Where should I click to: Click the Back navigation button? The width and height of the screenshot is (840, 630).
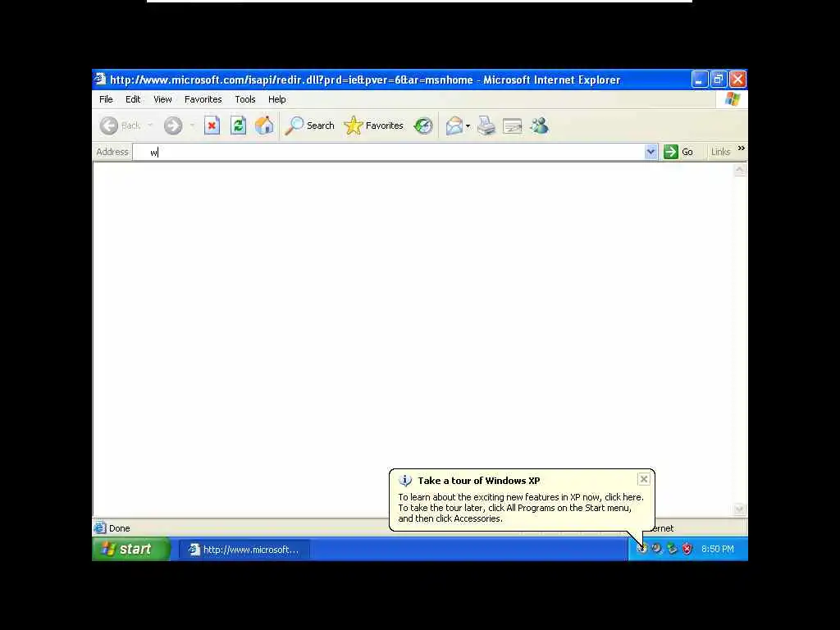[x=120, y=126]
